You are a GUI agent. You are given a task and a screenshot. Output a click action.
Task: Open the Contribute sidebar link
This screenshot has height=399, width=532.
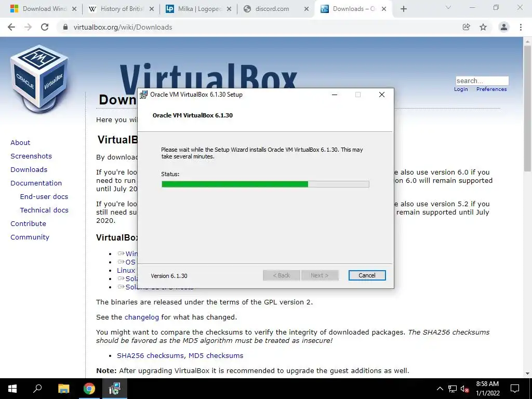click(28, 223)
